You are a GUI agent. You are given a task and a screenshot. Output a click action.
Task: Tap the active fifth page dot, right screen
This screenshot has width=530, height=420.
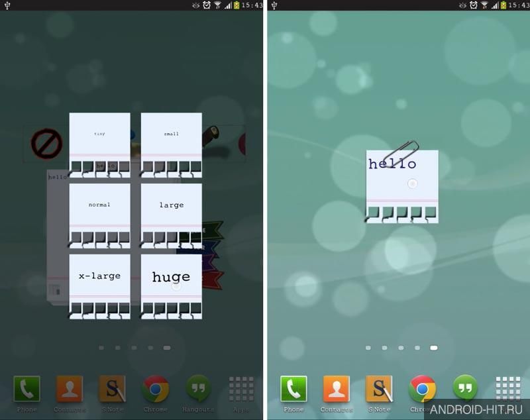(x=434, y=348)
